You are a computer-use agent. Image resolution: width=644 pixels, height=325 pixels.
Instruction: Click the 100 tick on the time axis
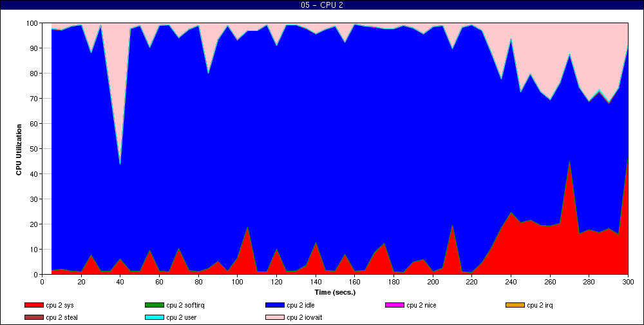coord(238,282)
